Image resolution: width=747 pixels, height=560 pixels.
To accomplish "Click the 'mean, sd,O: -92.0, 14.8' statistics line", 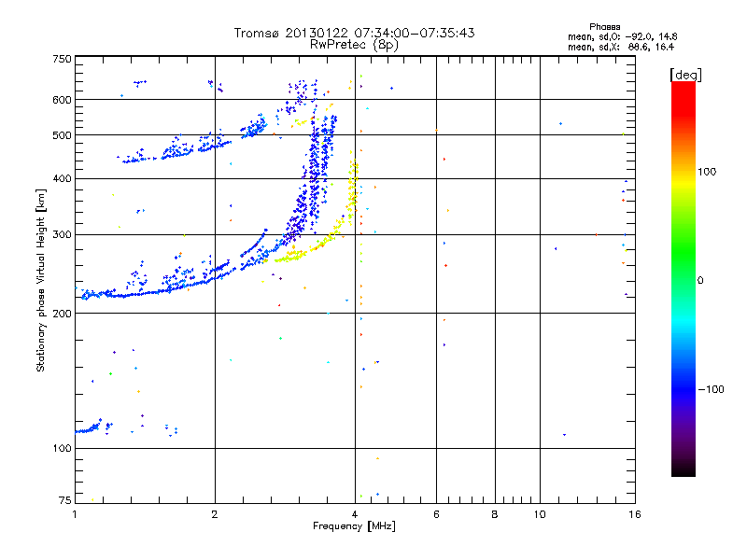I will coord(622,36).
